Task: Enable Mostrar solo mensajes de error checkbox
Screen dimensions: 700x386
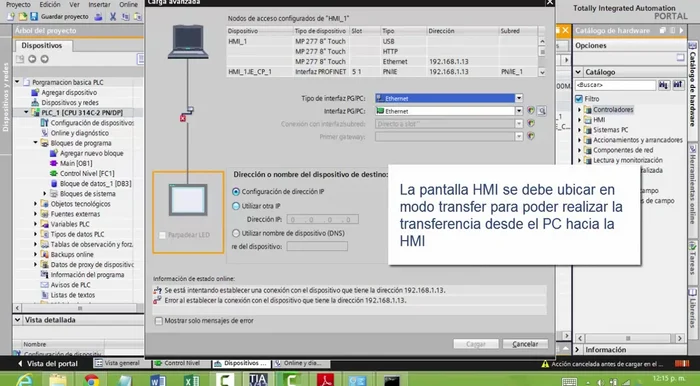Action: pyautogui.click(x=158, y=320)
